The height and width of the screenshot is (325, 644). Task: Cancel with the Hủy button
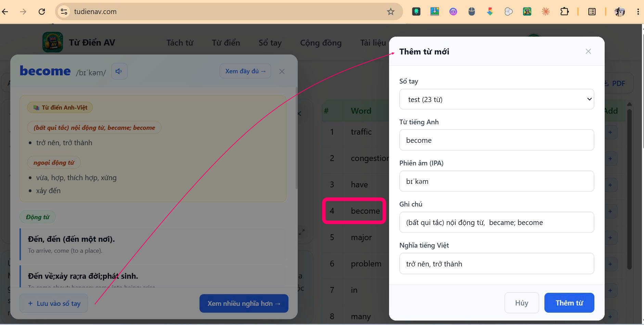[x=522, y=303]
